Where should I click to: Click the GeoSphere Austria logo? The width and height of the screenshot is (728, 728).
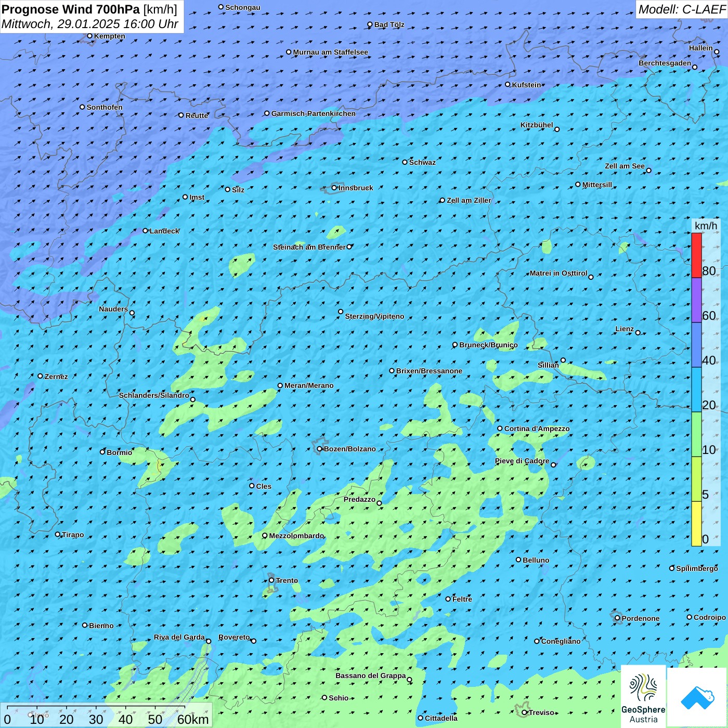tap(643, 696)
